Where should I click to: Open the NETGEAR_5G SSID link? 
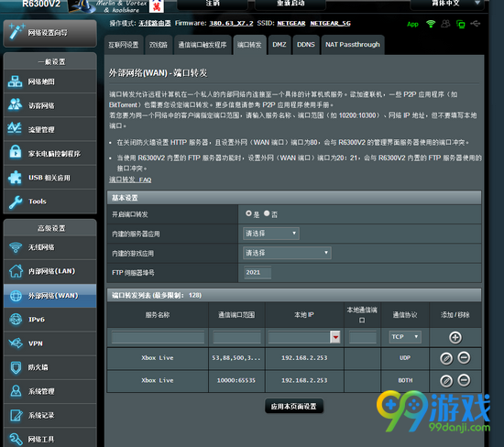tap(331, 24)
